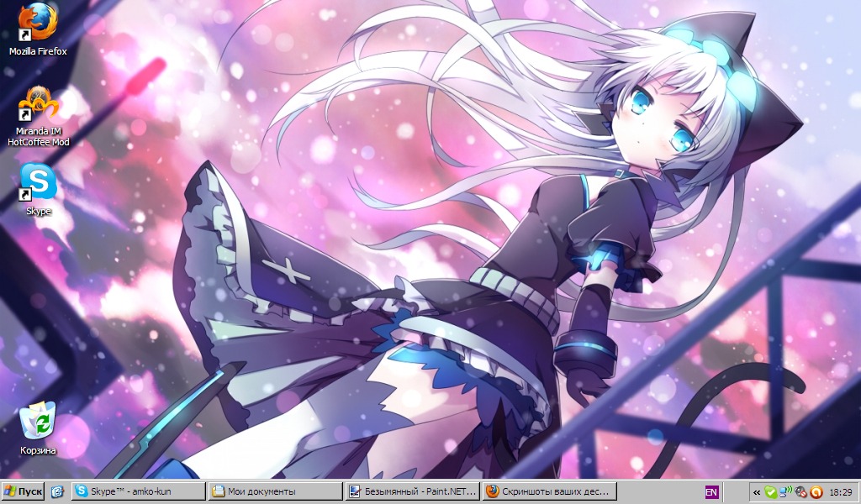Click the Mozilla Firefox icon label text
This screenshot has width=861, height=504.
(x=38, y=51)
